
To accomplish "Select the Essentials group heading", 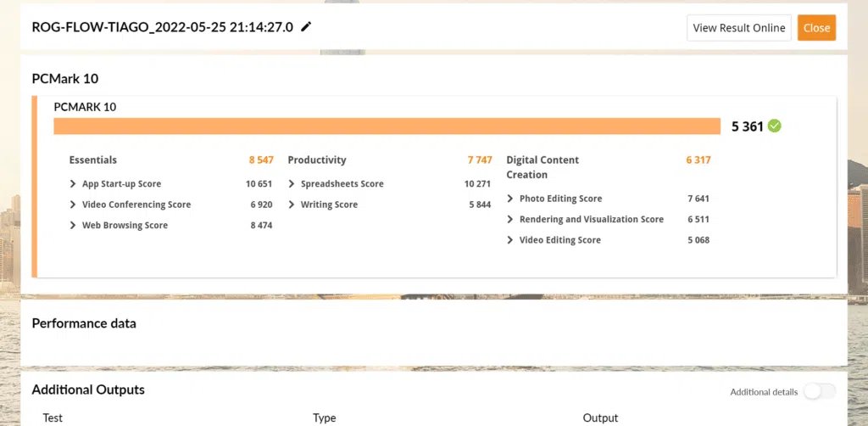I will 93,160.
